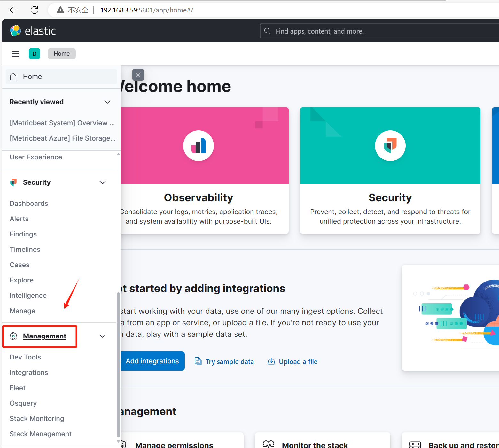Open the Metricbeat Azure File Storage recent item
This screenshot has width=499, height=448.
(63, 138)
